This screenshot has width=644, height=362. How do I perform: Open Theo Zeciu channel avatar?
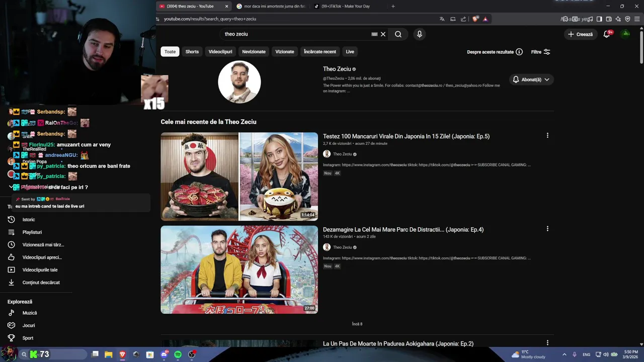coord(239,82)
